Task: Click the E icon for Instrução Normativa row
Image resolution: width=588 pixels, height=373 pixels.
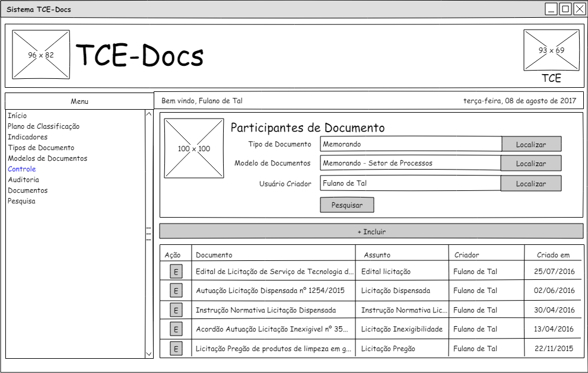Action: click(176, 310)
